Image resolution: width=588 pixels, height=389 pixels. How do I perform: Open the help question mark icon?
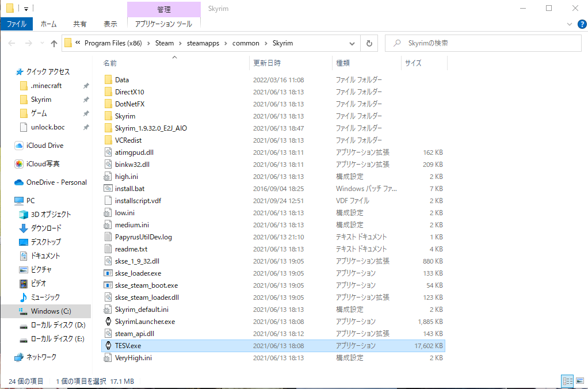click(582, 24)
